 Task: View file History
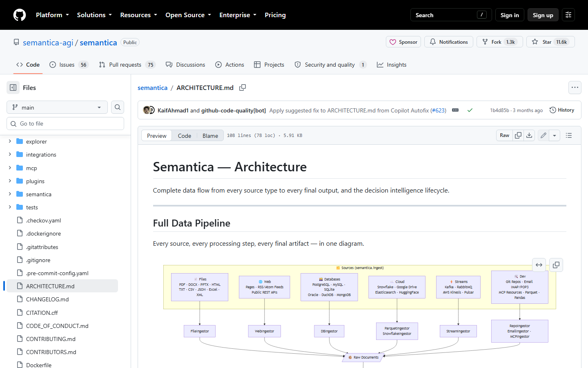(x=562, y=110)
